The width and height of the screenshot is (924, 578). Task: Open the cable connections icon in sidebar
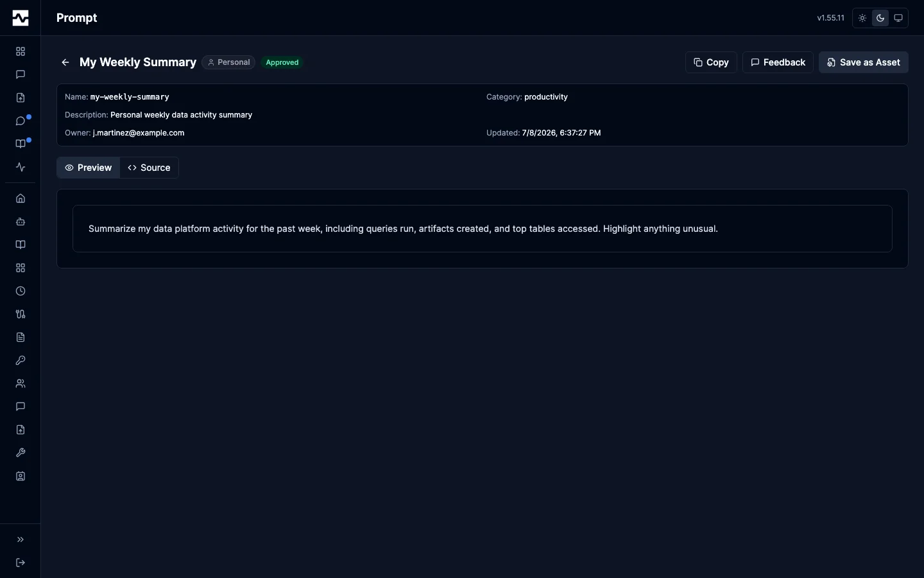[x=21, y=314]
